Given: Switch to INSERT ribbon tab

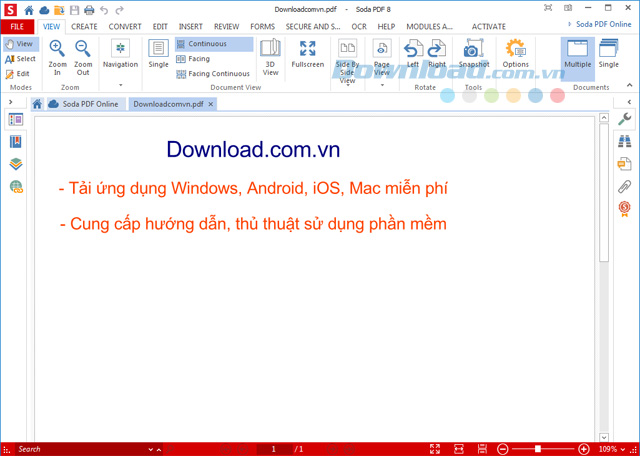Looking at the screenshot, I should 191,27.
